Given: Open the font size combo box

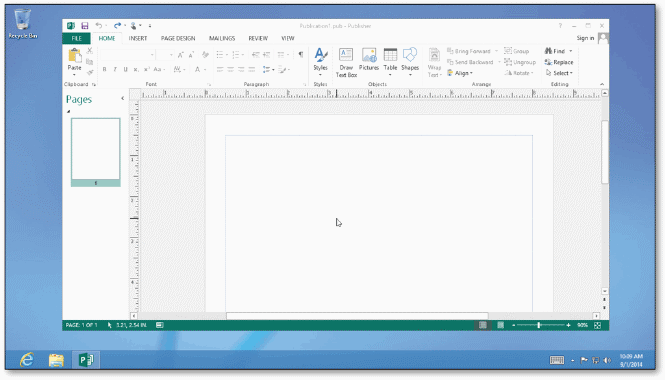Looking at the screenshot, I should point(165,55).
